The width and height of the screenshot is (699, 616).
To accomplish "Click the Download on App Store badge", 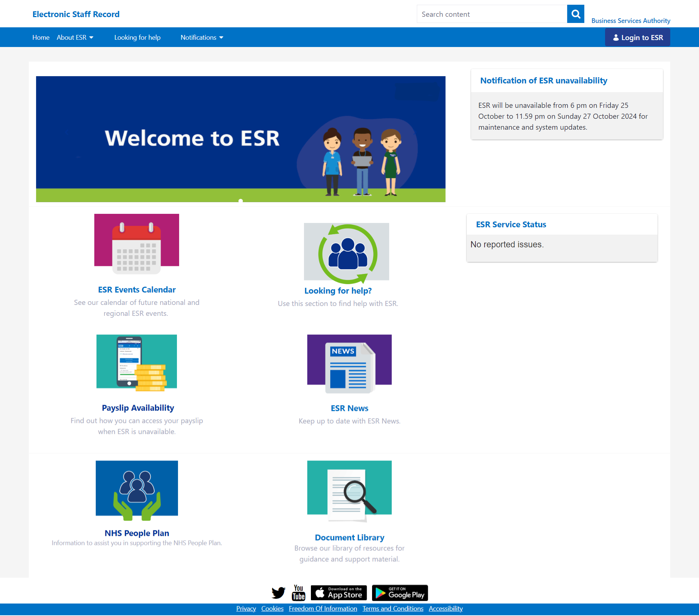I will tap(339, 593).
